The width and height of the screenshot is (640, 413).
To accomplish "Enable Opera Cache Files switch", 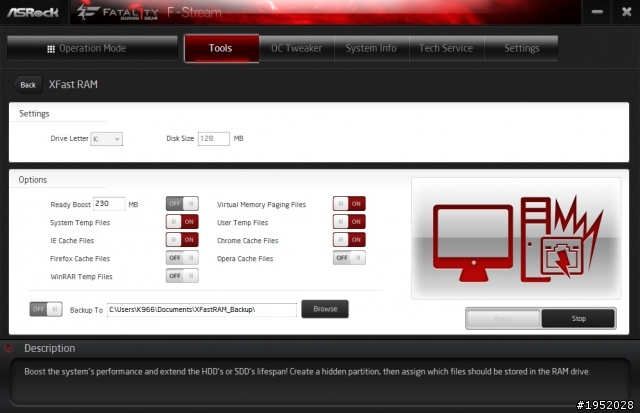I will click(x=349, y=258).
